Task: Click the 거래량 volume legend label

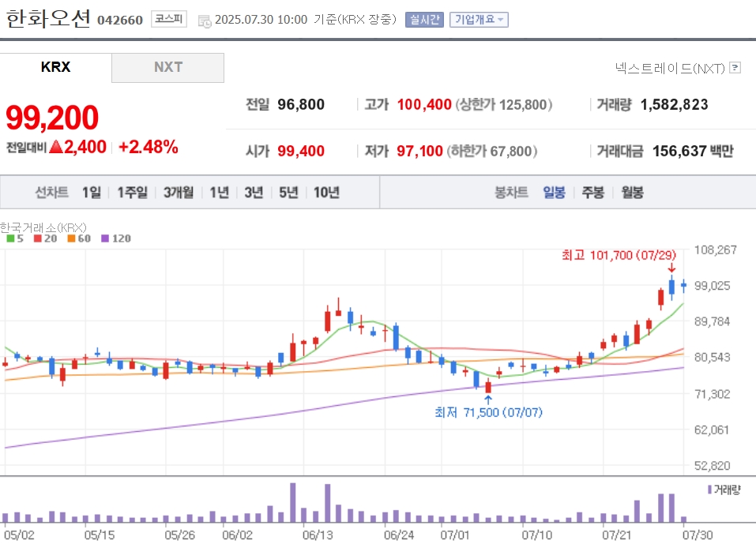Action: 727,490
